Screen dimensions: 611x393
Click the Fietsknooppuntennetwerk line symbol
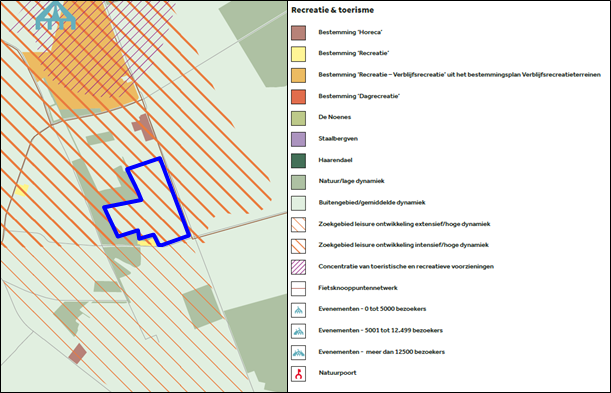pos(298,289)
